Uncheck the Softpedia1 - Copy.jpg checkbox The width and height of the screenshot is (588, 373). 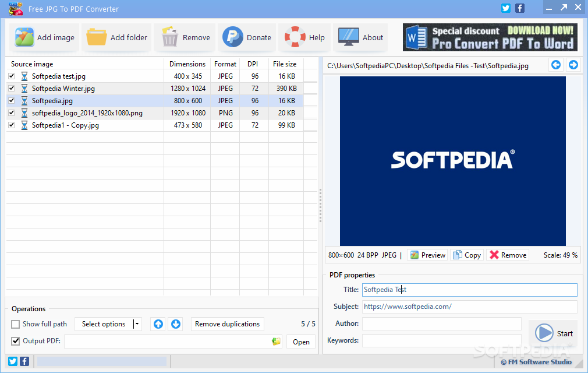12,125
